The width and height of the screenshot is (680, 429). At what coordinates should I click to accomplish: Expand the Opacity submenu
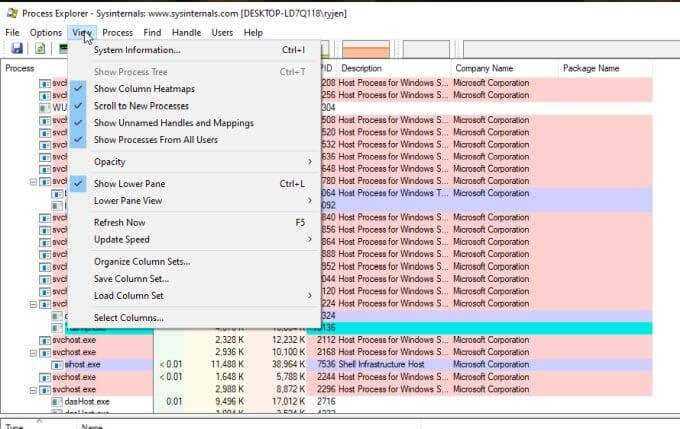coord(193,162)
